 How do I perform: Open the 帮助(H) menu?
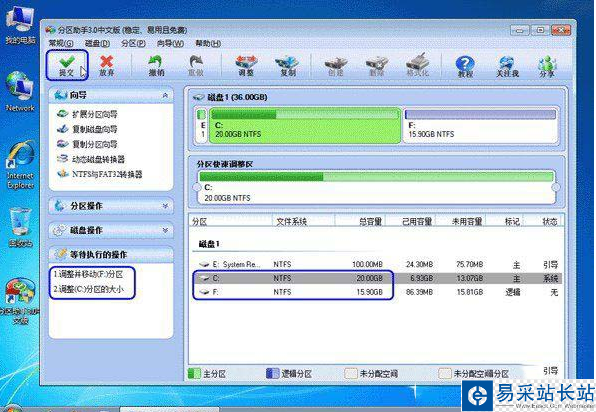208,43
